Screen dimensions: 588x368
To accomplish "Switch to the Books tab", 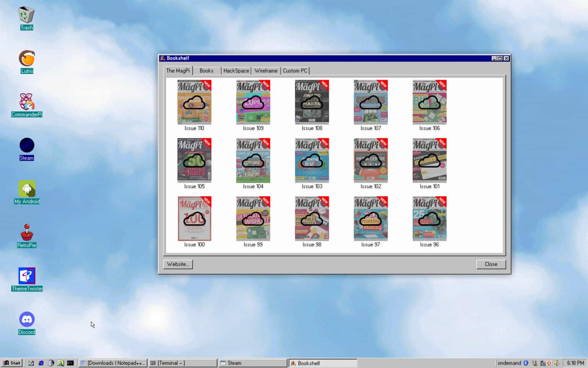I will pyautogui.click(x=206, y=71).
